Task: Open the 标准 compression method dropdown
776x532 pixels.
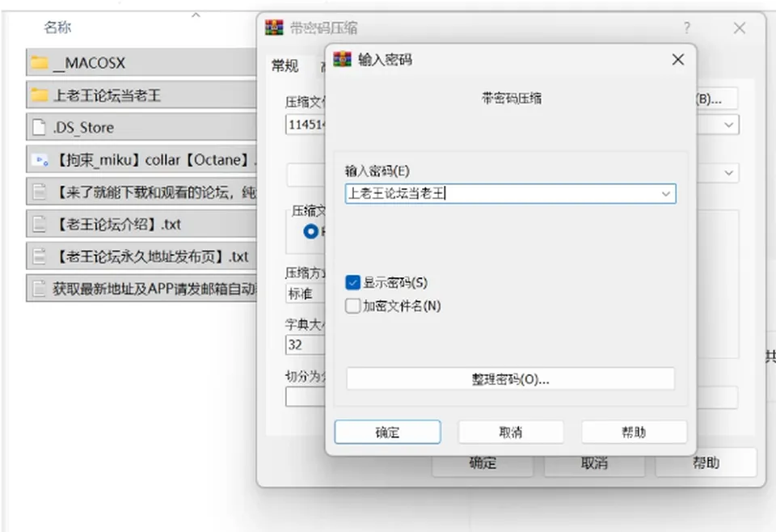Action: coord(305,294)
